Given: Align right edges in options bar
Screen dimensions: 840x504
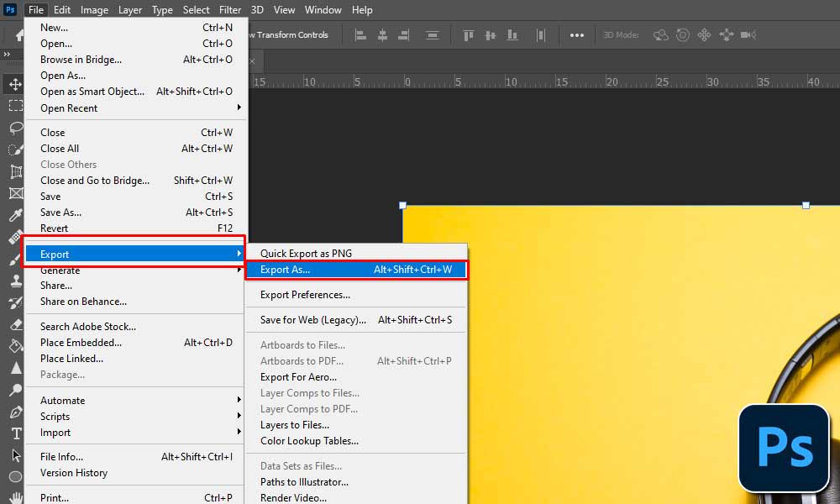Looking at the screenshot, I should click(404, 35).
